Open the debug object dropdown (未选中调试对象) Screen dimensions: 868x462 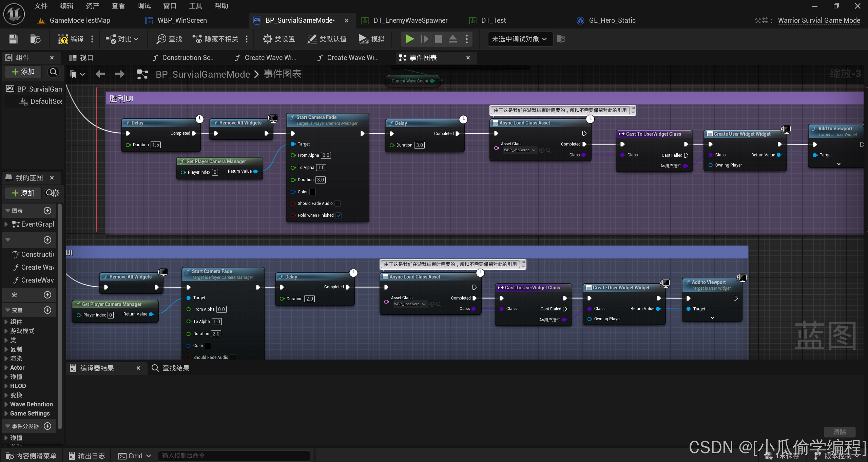[x=520, y=39]
